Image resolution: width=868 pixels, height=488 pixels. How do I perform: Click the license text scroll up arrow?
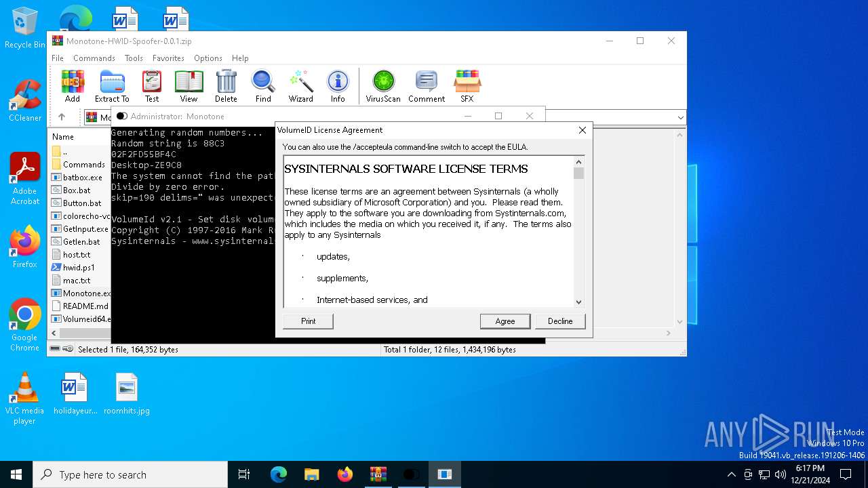[x=578, y=162]
